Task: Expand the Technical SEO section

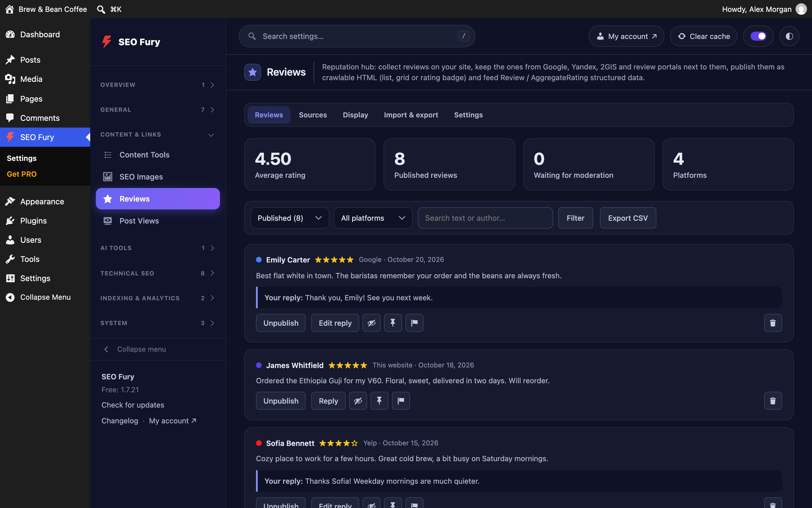Action: point(158,273)
